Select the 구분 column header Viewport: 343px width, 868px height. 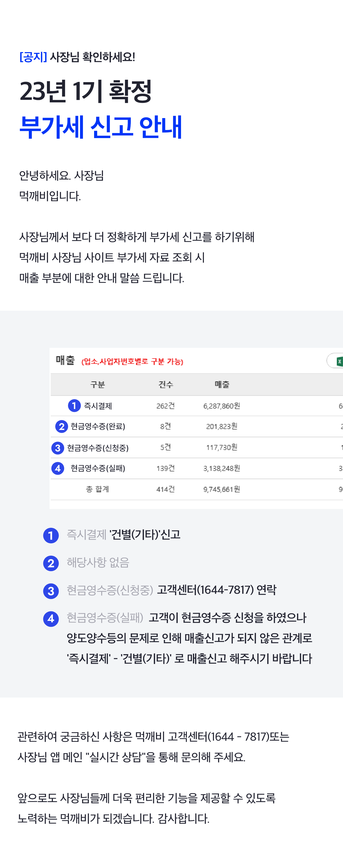coord(97,384)
